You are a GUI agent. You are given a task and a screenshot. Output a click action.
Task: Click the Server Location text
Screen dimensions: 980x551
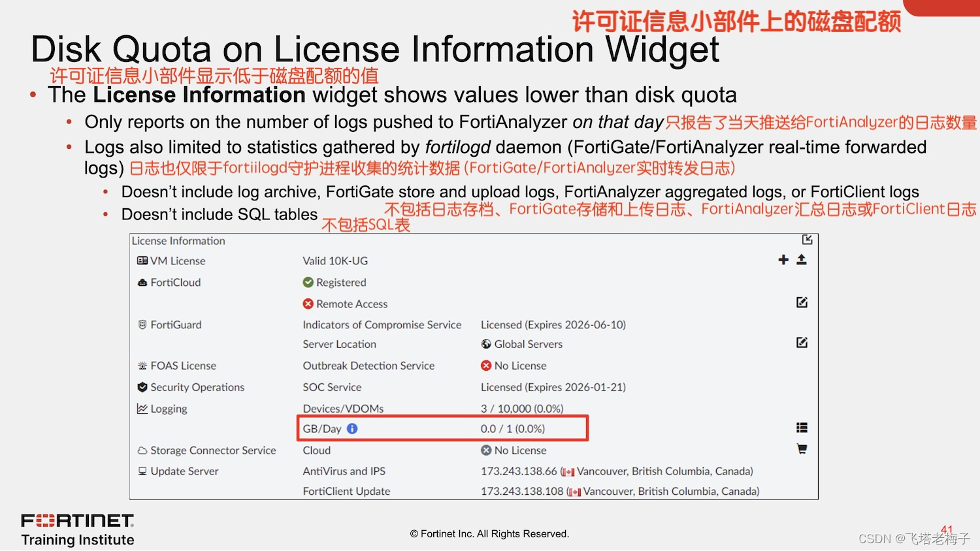(340, 344)
